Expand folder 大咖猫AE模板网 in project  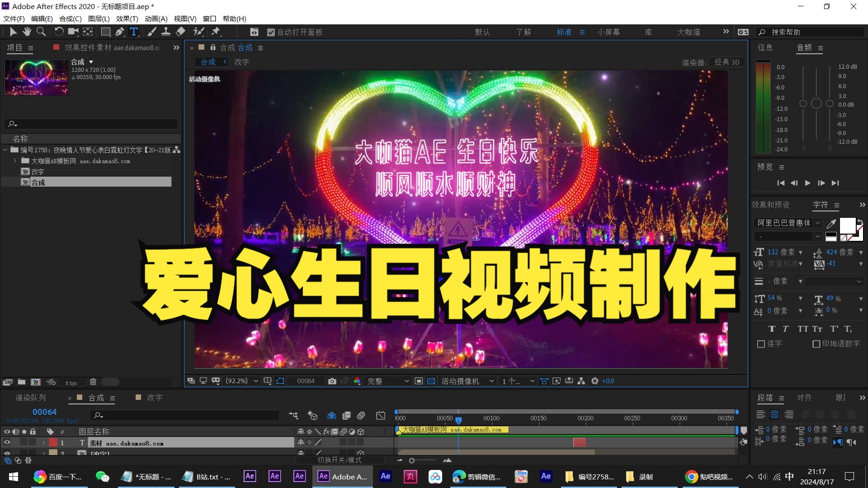click(14, 160)
